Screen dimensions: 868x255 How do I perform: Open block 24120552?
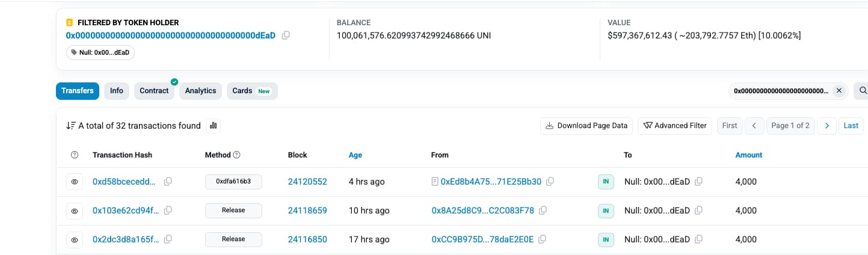click(307, 182)
